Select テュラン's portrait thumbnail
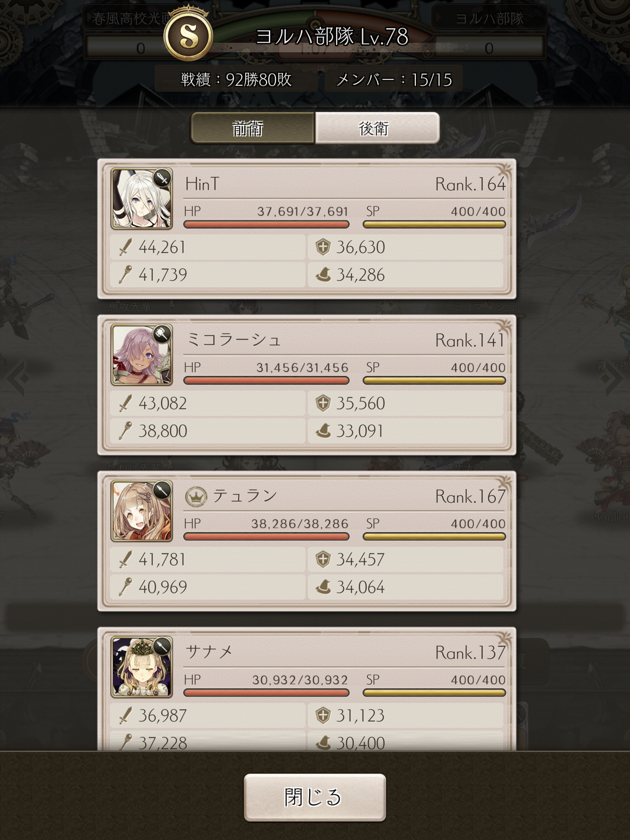This screenshot has height=840, width=630. 142,511
